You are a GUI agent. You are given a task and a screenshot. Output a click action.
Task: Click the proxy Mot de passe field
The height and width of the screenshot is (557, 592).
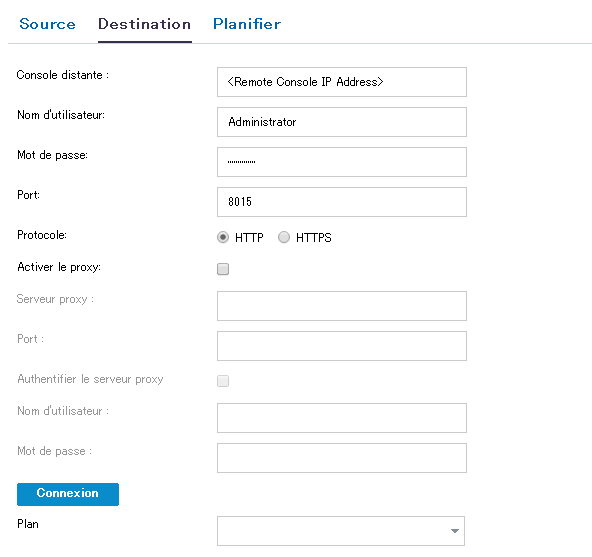coord(342,458)
